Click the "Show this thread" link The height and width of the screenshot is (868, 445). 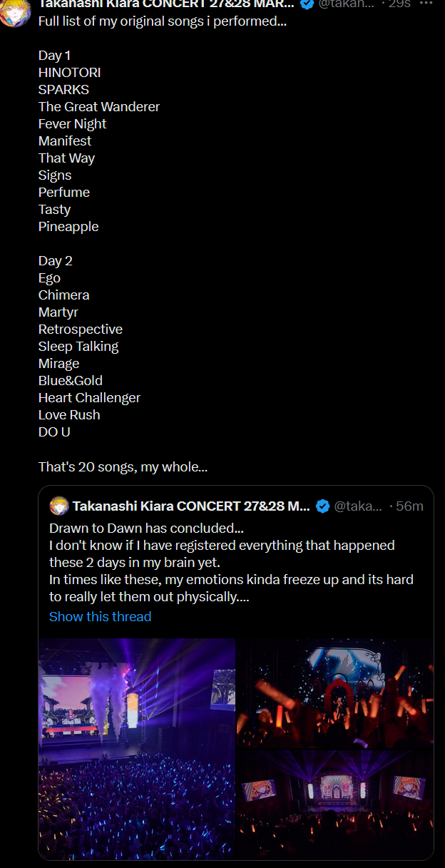100,616
